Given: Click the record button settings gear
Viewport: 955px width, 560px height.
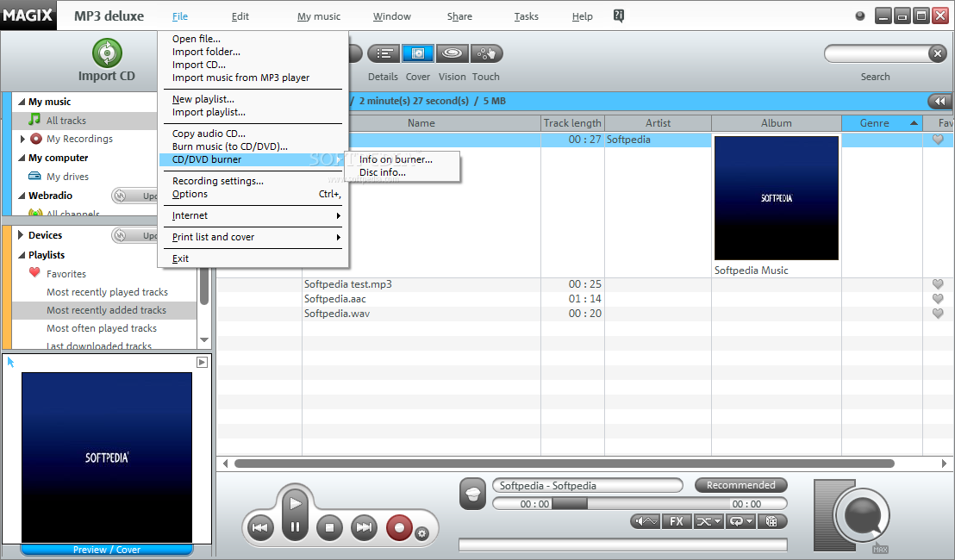Looking at the screenshot, I should point(421,534).
